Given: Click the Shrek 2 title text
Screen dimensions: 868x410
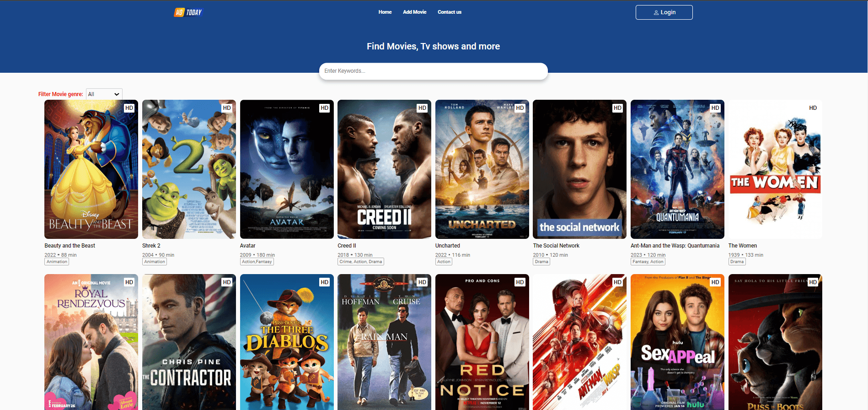Looking at the screenshot, I should 151,246.
